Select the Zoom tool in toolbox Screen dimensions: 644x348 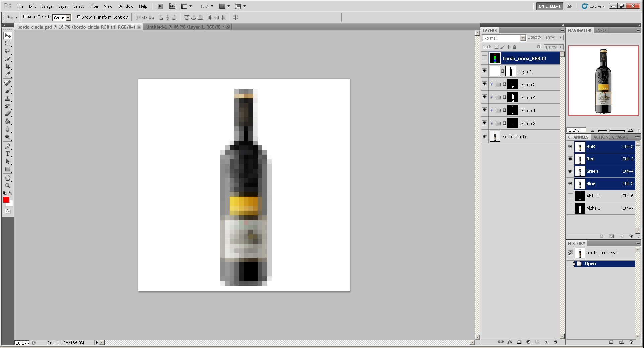[x=8, y=185]
